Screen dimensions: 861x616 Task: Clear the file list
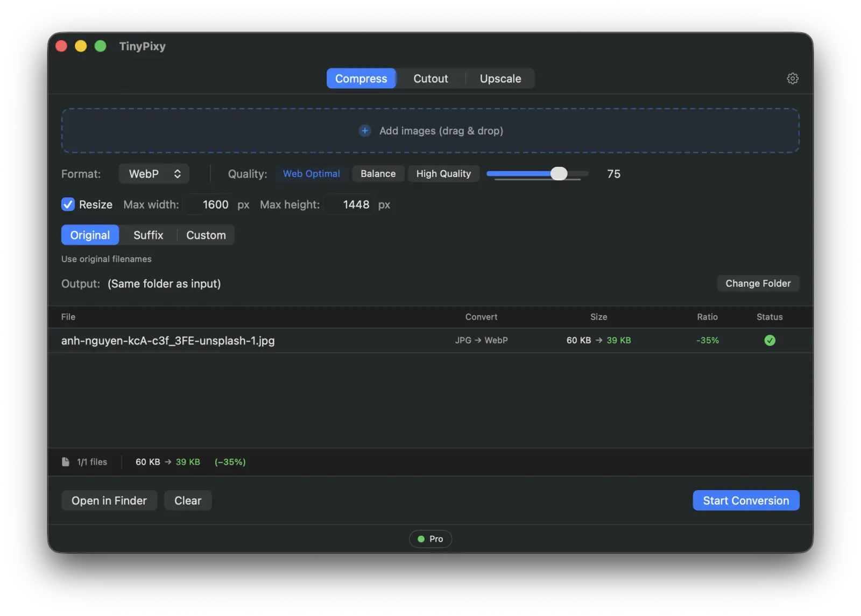188,500
